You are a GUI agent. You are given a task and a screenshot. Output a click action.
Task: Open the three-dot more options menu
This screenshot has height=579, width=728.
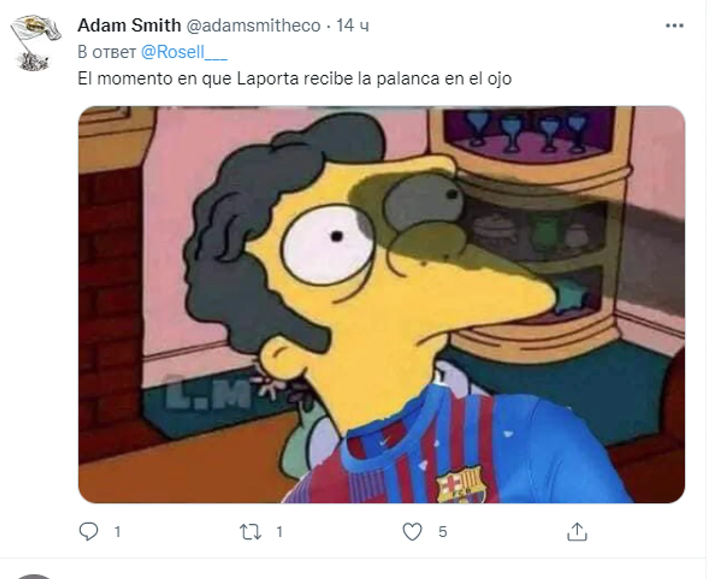tap(674, 25)
